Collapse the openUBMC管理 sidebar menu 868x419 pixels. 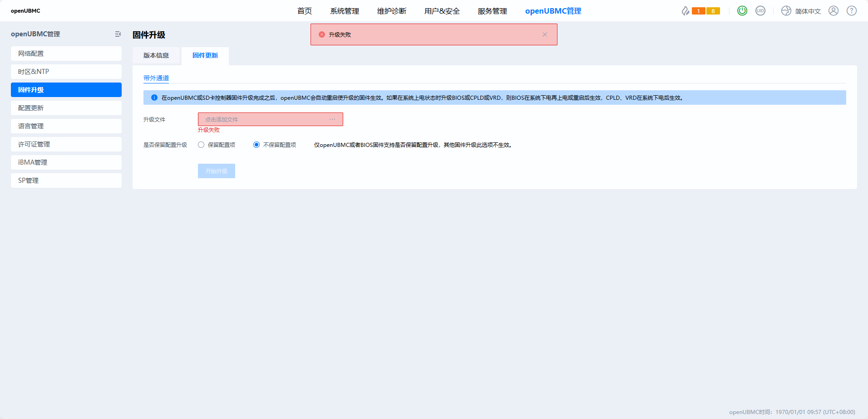tap(118, 34)
